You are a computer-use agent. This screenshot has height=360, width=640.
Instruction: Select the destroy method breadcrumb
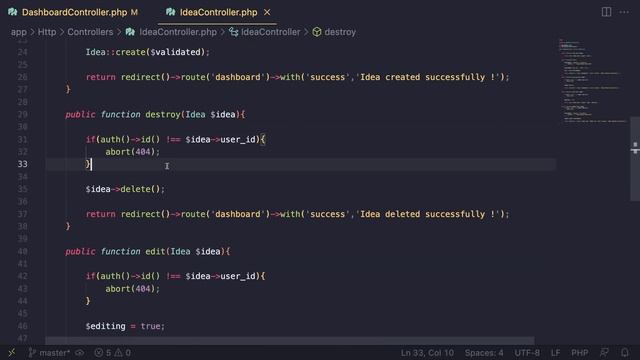(x=340, y=32)
